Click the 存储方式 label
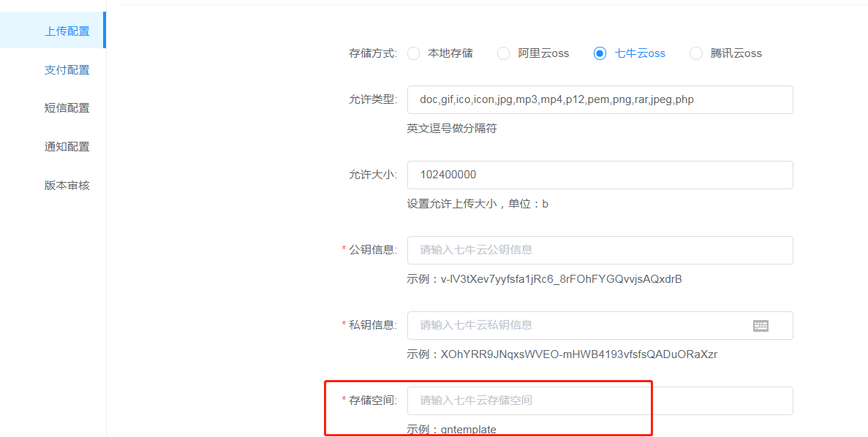Screen dimensions: 868x437 click(372, 53)
